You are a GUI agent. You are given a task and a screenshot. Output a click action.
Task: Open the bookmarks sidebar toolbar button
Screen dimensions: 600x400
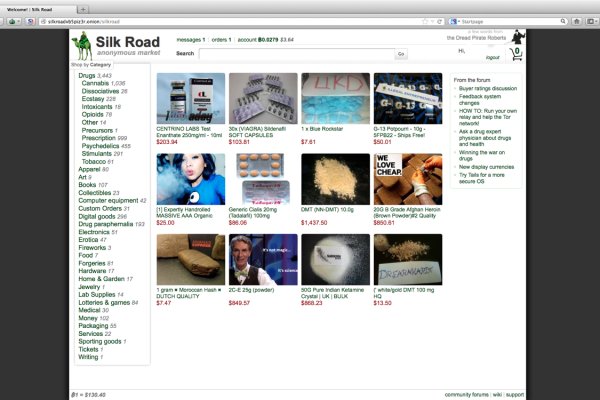591,21
